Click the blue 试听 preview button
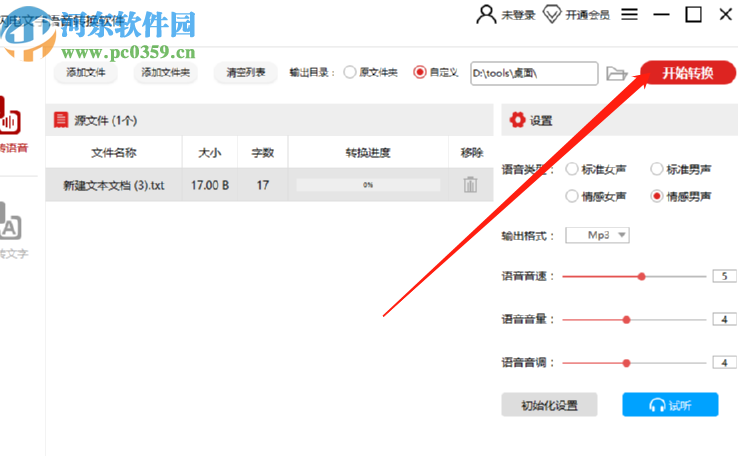 670,405
